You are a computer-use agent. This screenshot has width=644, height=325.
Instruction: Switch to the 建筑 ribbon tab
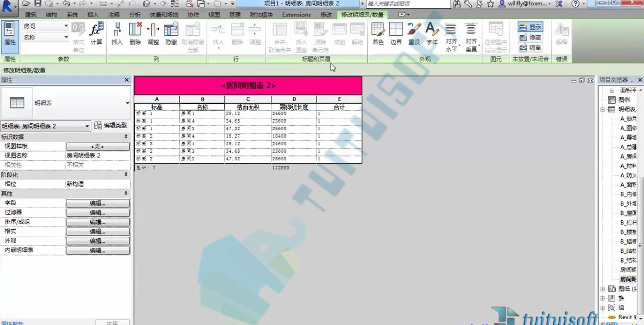30,15
